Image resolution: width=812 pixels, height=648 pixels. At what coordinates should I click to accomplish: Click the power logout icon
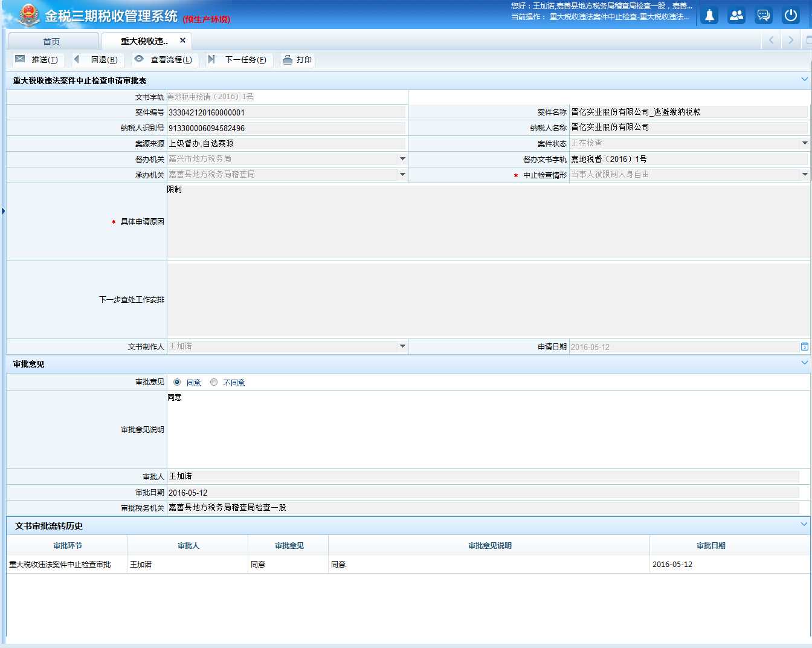[x=791, y=16]
